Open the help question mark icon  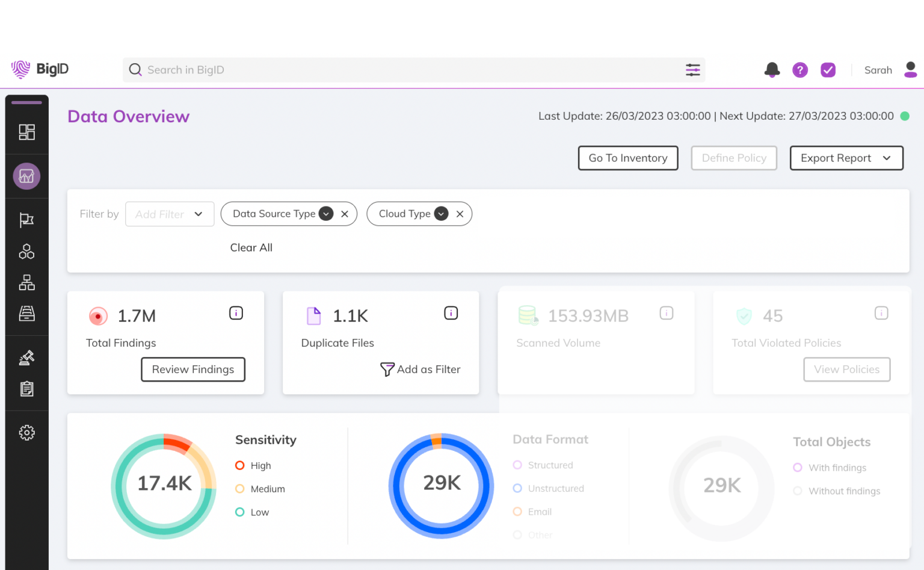(800, 70)
